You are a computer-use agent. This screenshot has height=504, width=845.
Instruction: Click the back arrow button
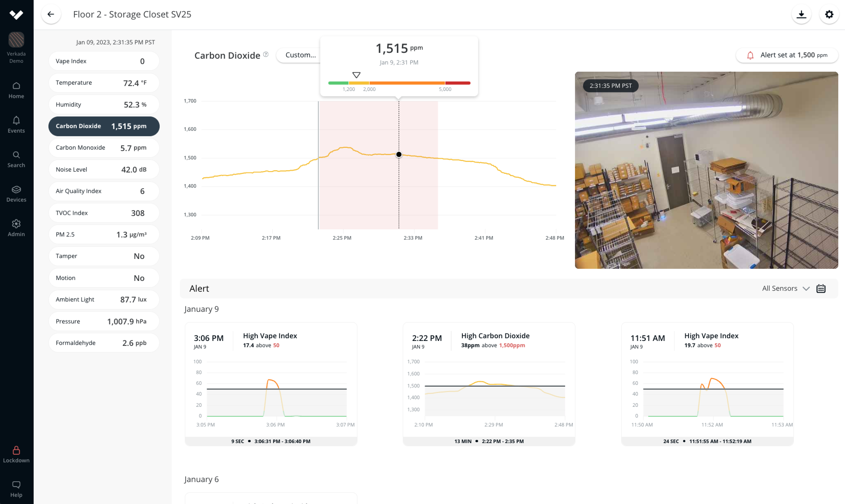(51, 14)
